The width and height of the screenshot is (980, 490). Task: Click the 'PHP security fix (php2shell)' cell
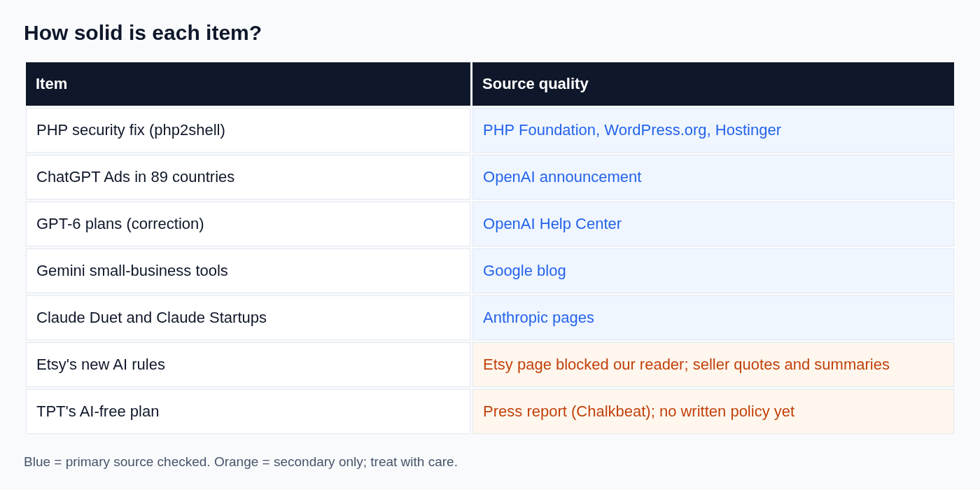pos(248,130)
